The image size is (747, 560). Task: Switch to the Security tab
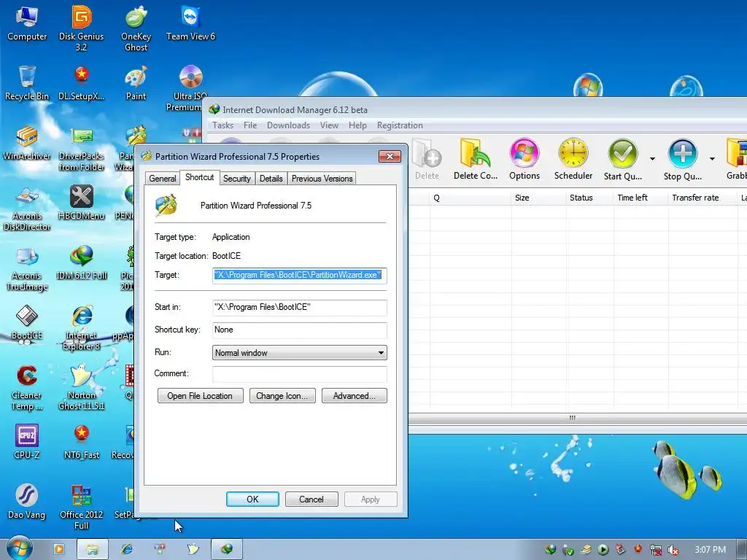click(237, 179)
